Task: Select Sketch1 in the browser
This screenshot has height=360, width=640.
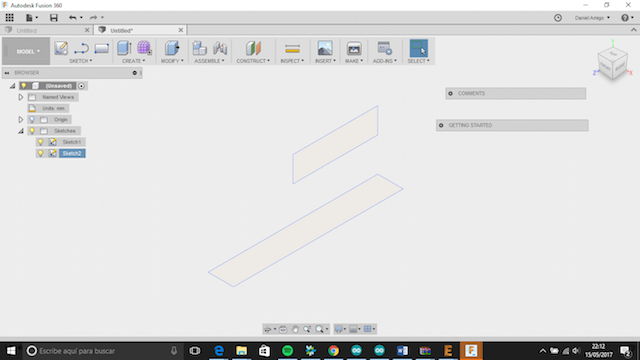Action: click(x=72, y=142)
